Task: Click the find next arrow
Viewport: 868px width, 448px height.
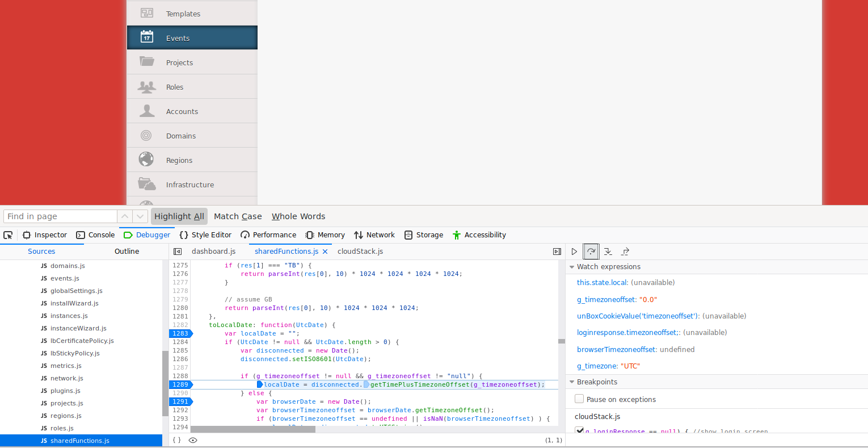Action: pos(140,216)
